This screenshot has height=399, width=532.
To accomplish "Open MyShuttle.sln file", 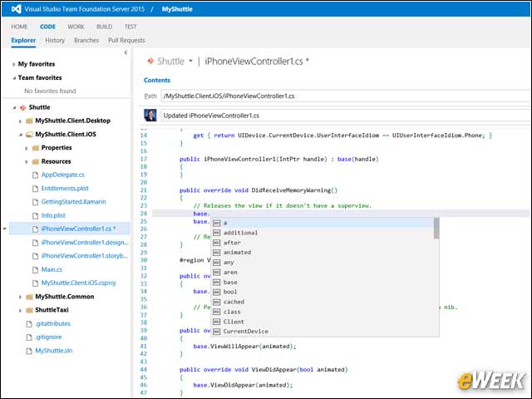I will [x=53, y=351].
